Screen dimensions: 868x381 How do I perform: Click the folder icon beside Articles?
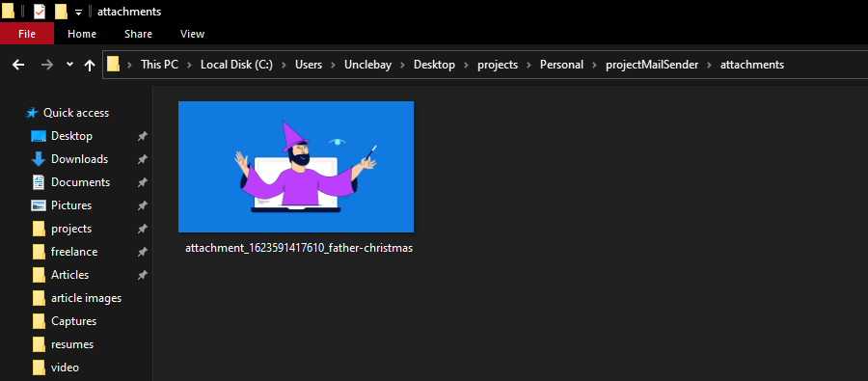(39, 275)
